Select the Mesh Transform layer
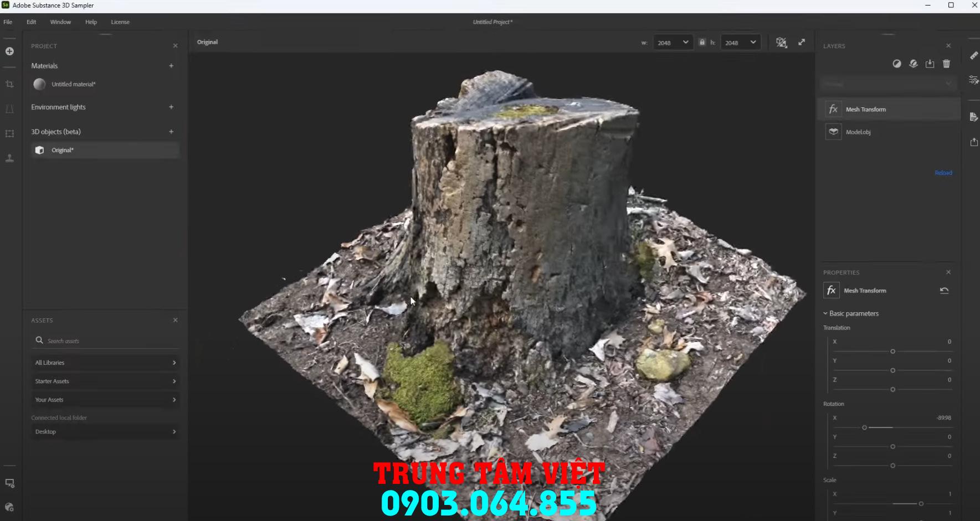 (x=889, y=110)
